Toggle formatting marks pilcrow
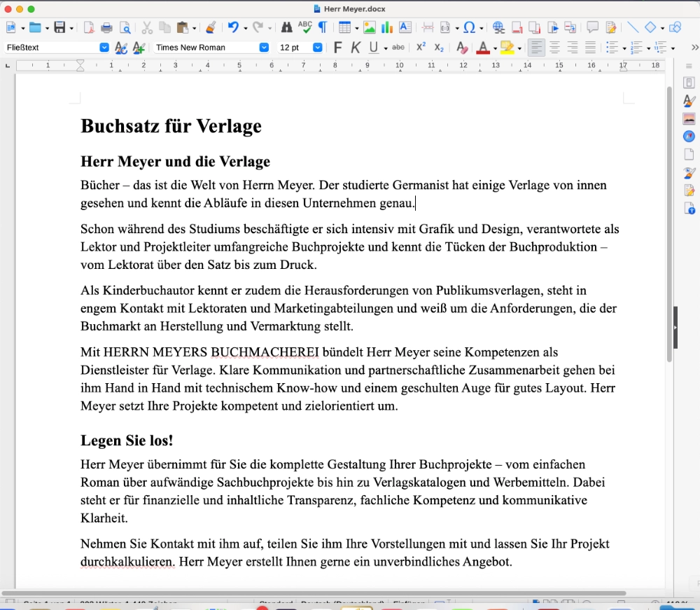Screen dimensions: 700x610 pyautogui.click(x=322, y=28)
